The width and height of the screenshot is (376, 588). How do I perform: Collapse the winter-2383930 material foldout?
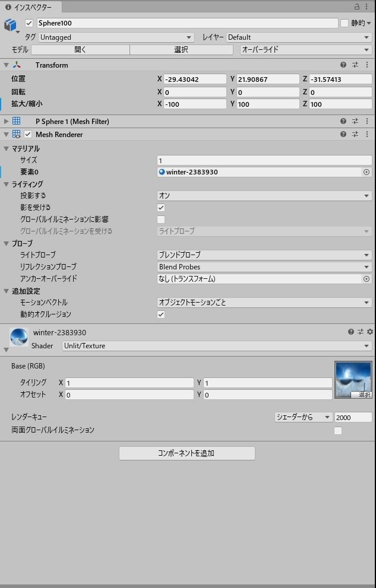coord(6,350)
